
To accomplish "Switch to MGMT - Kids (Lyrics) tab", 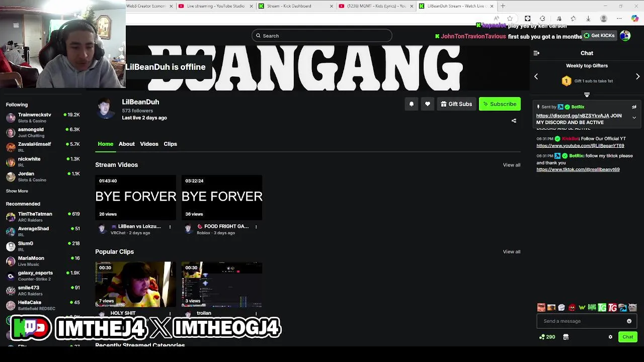I will [x=376, y=6].
